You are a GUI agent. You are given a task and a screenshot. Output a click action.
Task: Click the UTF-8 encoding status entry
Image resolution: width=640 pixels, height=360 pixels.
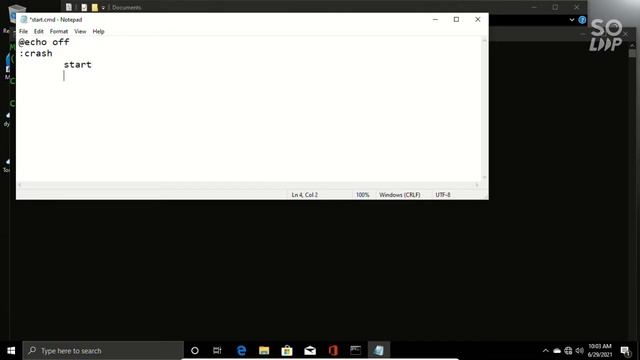(x=443, y=195)
